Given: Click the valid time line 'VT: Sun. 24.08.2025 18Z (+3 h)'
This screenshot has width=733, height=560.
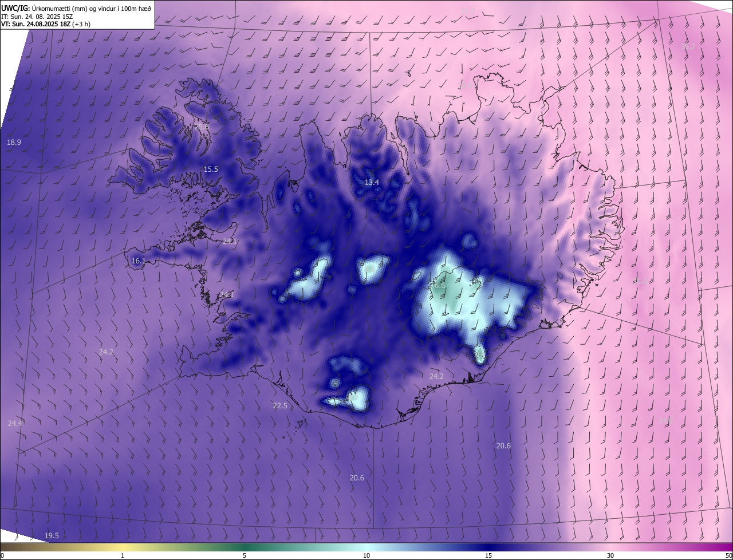Looking at the screenshot, I should click(46, 24).
